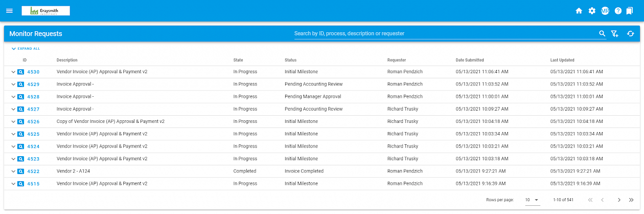Click the Monitor Requests title

pyautogui.click(x=36, y=34)
